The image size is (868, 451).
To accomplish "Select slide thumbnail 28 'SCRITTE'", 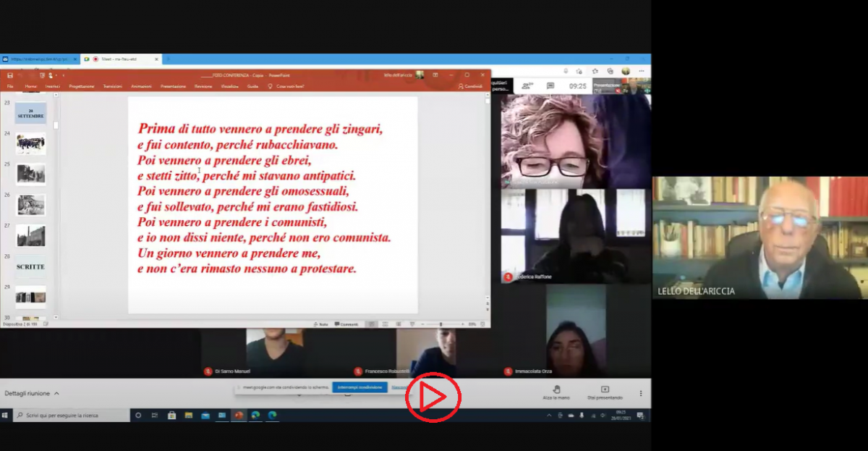I will [30, 266].
